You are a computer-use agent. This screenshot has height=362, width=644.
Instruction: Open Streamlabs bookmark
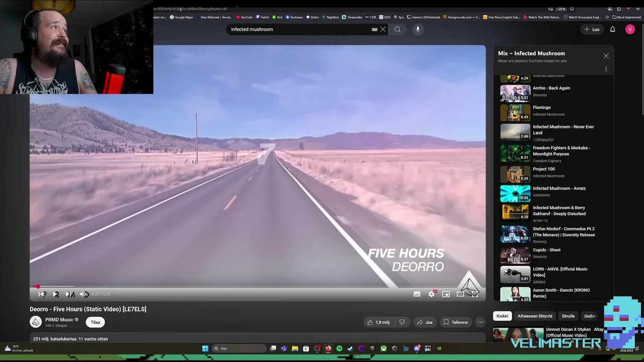[352, 17]
